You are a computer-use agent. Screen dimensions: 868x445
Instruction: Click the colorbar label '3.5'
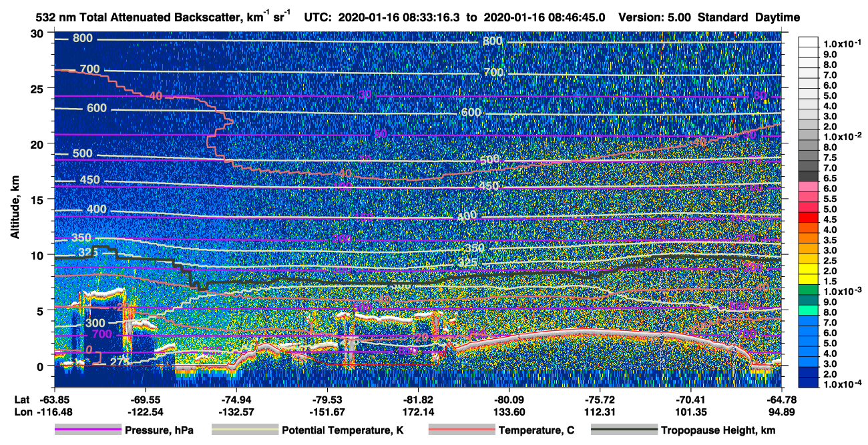[829, 240]
